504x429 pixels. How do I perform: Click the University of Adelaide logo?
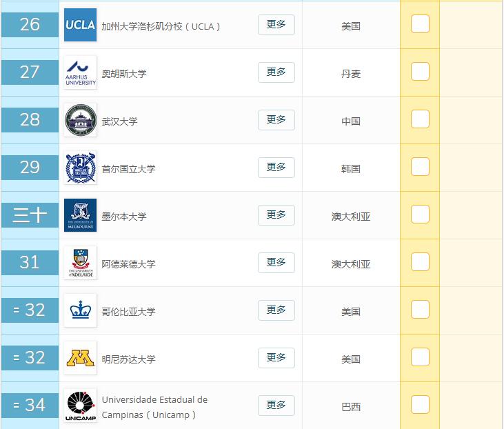click(x=80, y=263)
